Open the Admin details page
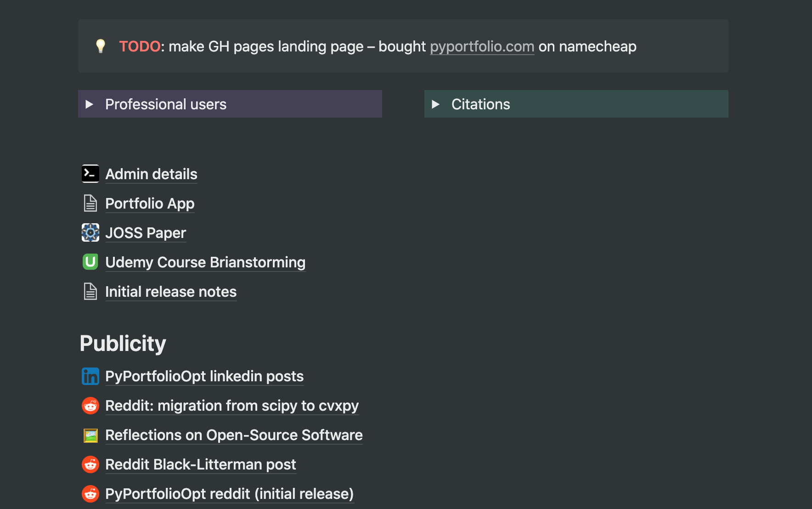This screenshot has width=812, height=509. pos(151,174)
